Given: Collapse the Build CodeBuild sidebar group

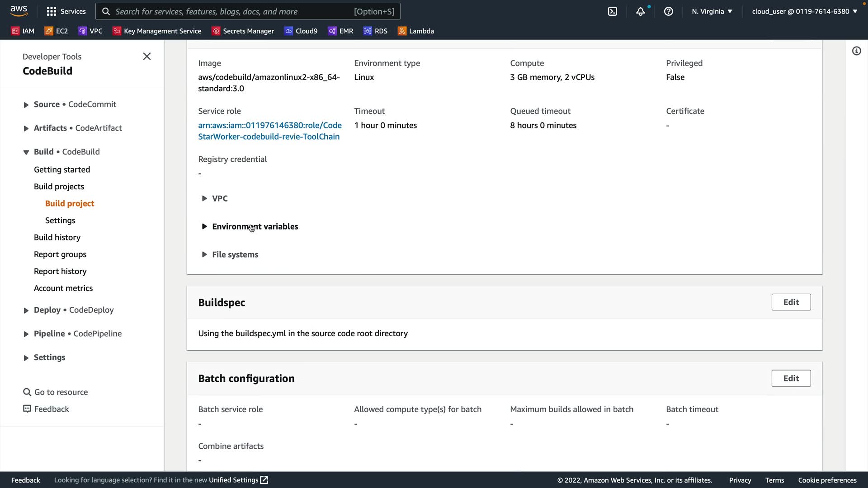Looking at the screenshot, I should point(26,152).
